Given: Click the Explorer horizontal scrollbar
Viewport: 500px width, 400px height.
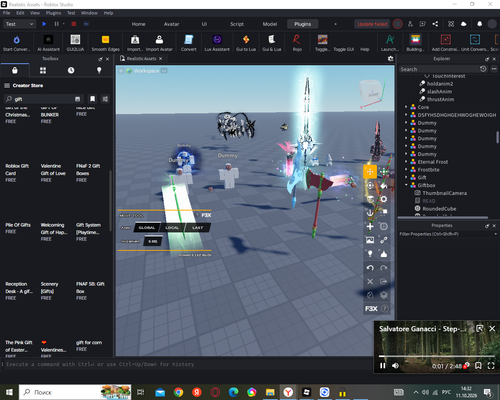Looking at the screenshot, I should pos(443,218).
